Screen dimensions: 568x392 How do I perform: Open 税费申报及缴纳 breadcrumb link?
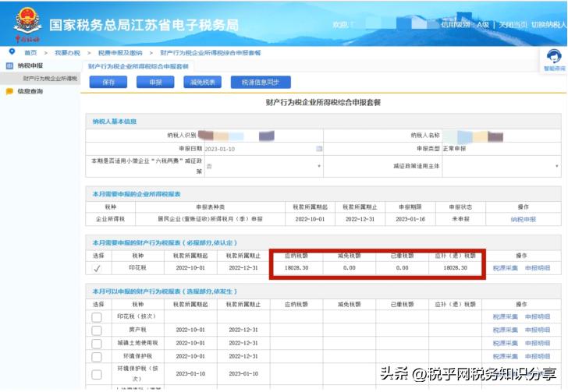click(x=120, y=53)
